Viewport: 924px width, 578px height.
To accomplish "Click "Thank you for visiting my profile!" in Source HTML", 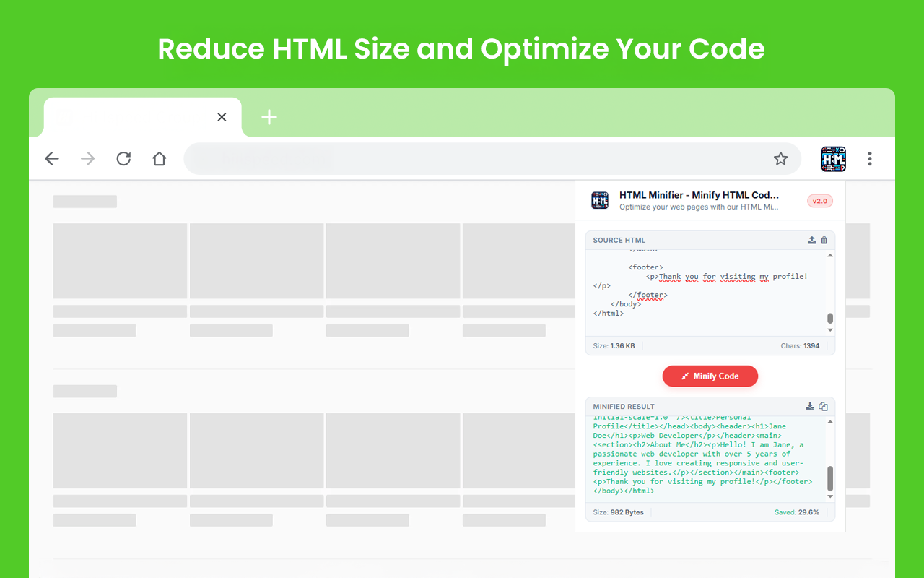I will pos(733,277).
